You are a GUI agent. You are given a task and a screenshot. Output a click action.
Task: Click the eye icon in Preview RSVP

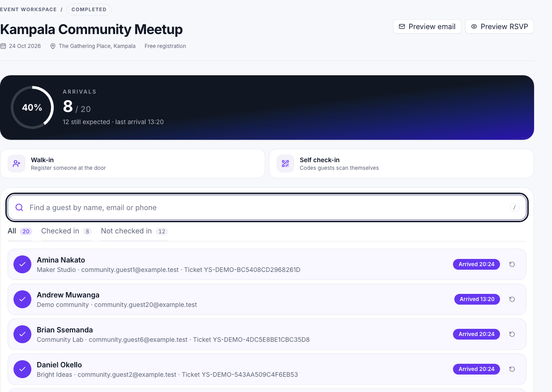point(474,26)
